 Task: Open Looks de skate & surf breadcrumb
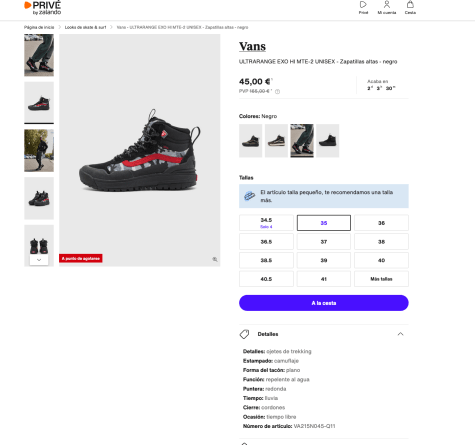[85, 27]
